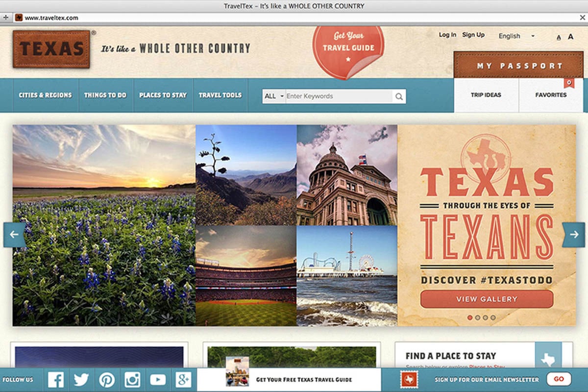Go to previous slide with left arrow
Viewport: 588px width, 392px height.
coord(14,235)
